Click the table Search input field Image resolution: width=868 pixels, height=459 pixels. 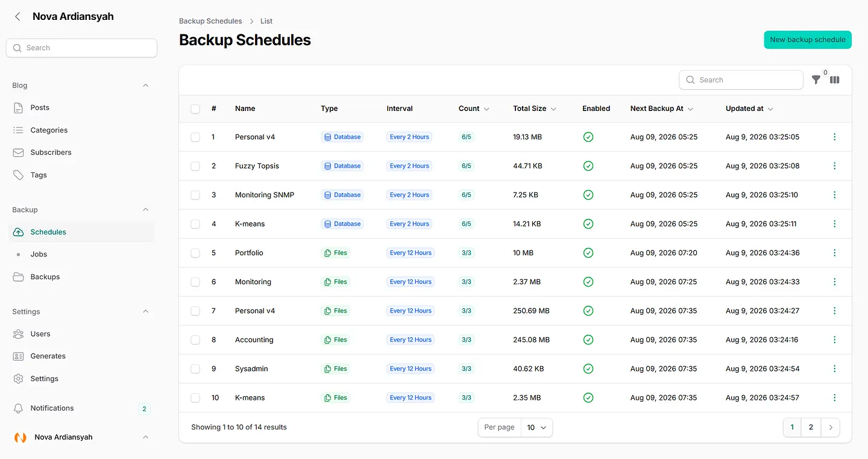click(741, 80)
